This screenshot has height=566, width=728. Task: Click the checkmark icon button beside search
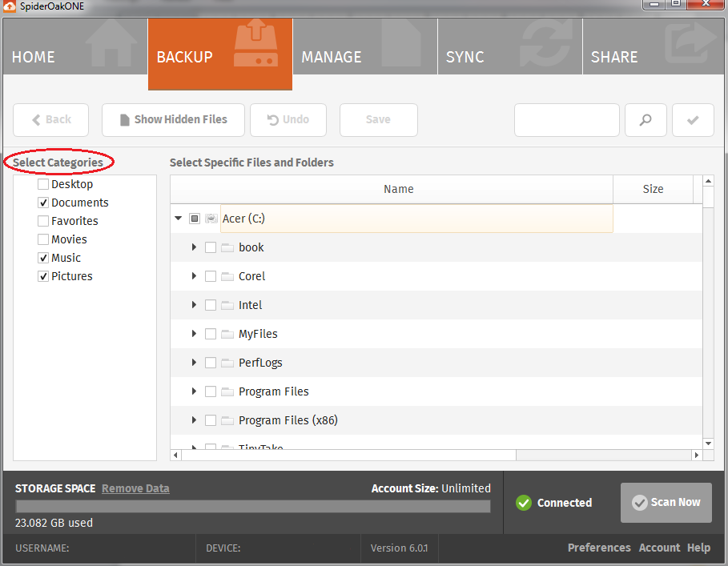click(694, 120)
